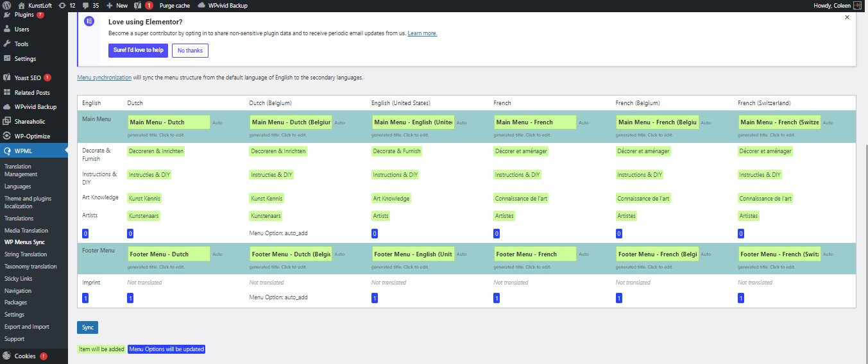Viewport: 868px width, 364px height.
Task: Open the KunstLoft site home icon
Action: (22, 5)
